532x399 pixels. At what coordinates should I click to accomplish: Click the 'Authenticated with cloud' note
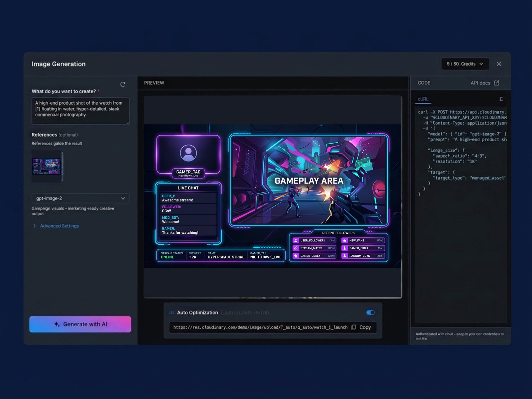pos(459,336)
